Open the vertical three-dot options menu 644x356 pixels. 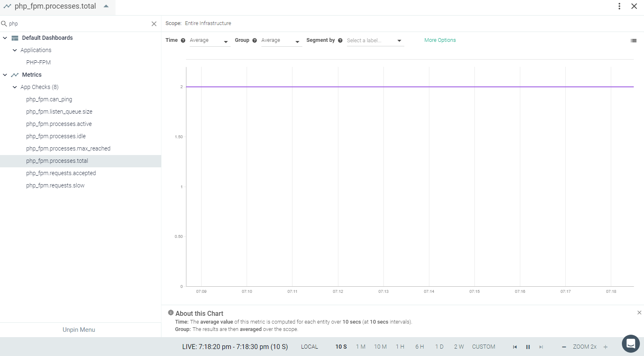[x=619, y=6]
